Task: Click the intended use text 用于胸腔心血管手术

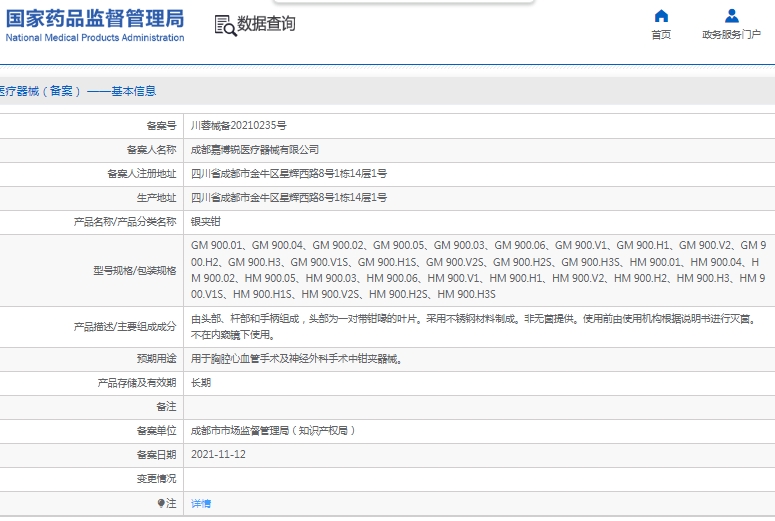Action: (x=297, y=359)
